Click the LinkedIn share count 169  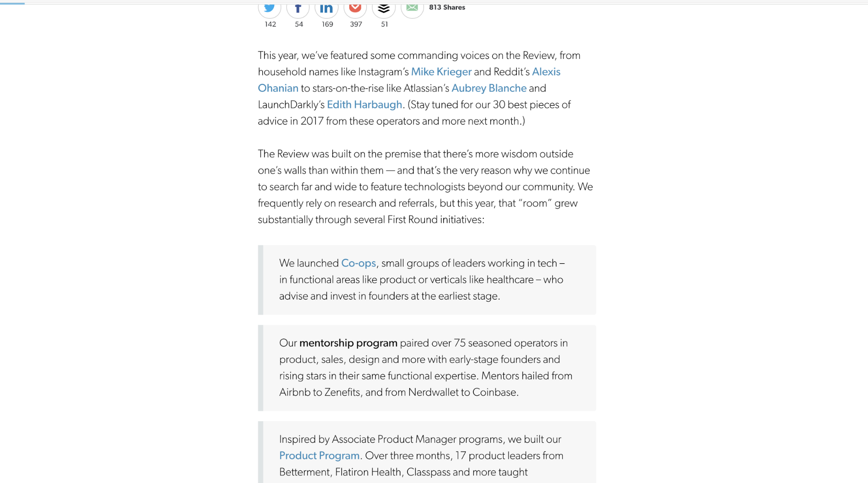pos(327,24)
